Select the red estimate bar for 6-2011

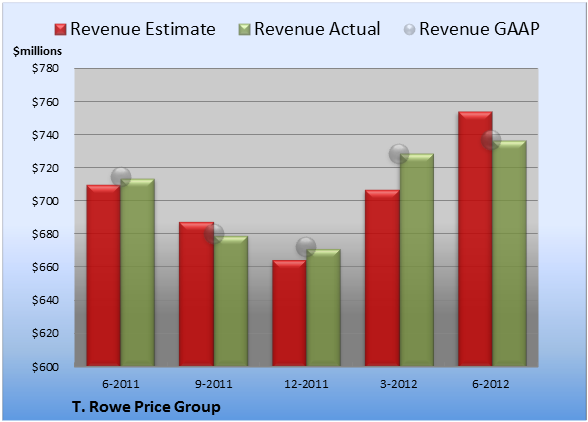tap(104, 276)
